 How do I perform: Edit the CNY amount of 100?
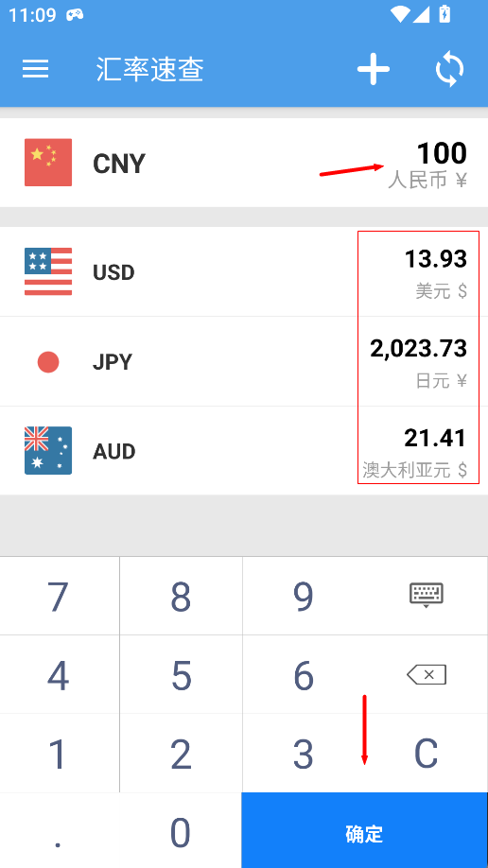tap(442, 153)
